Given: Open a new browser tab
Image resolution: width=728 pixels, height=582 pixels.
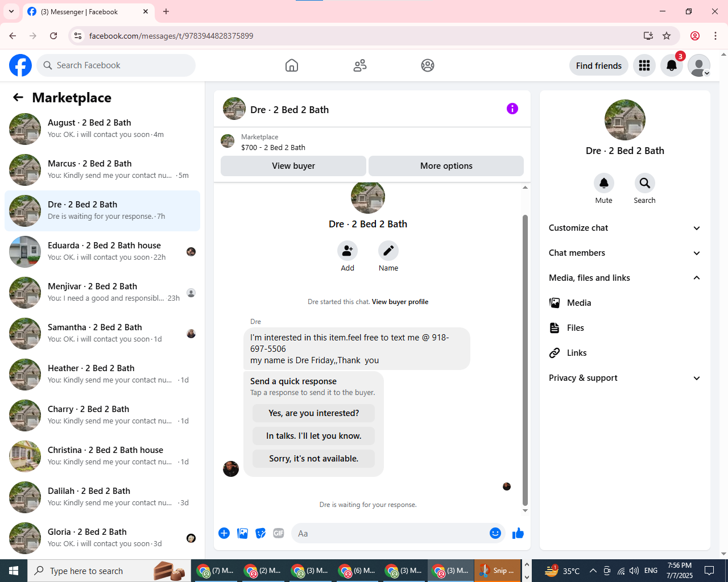Looking at the screenshot, I should pos(166,11).
